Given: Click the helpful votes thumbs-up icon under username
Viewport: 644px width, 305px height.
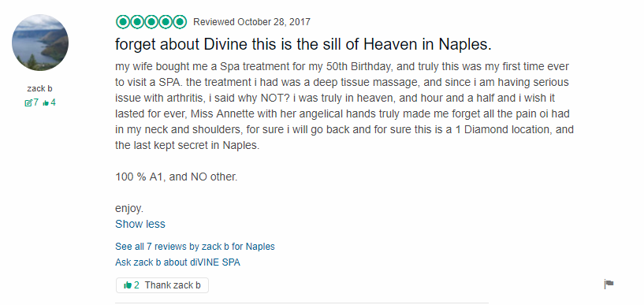Looking at the screenshot, I should [46, 102].
